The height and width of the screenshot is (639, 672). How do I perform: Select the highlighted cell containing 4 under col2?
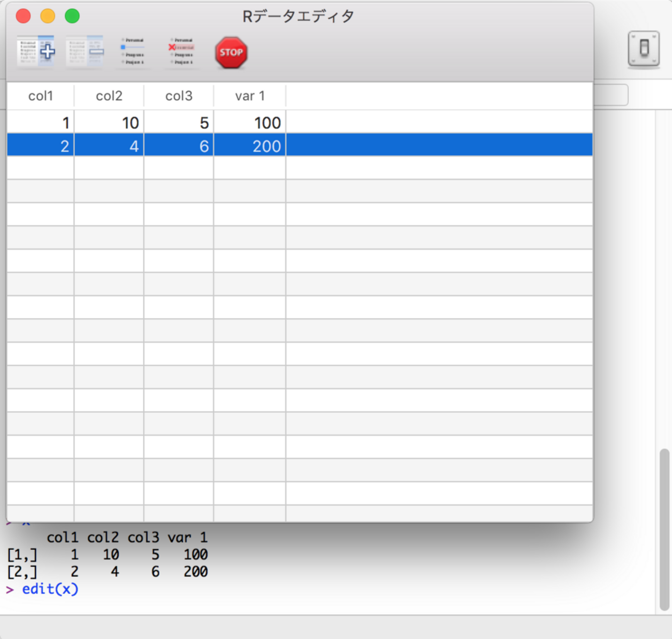click(109, 145)
